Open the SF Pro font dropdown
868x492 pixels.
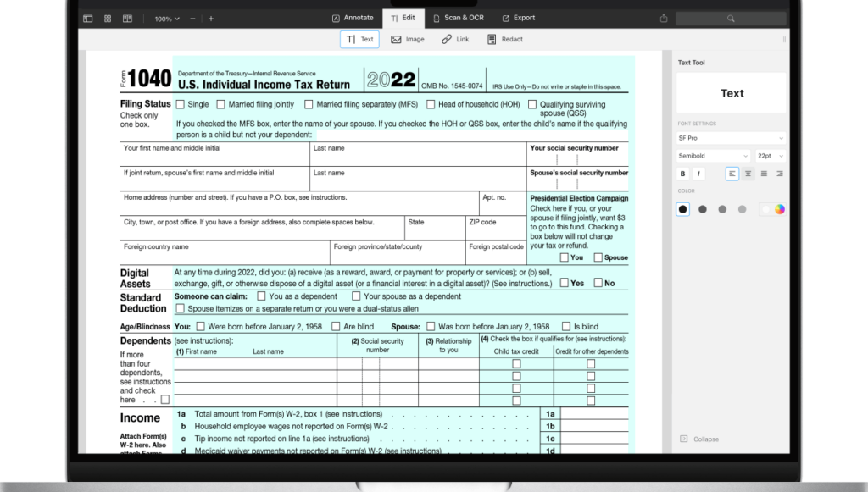pos(731,138)
